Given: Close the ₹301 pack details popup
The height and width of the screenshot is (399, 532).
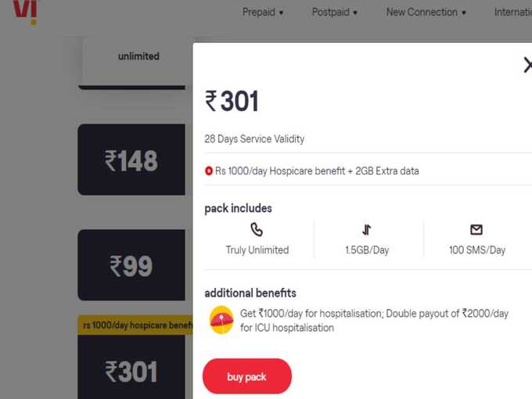Looking at the screenshot, I should [527, 65].
